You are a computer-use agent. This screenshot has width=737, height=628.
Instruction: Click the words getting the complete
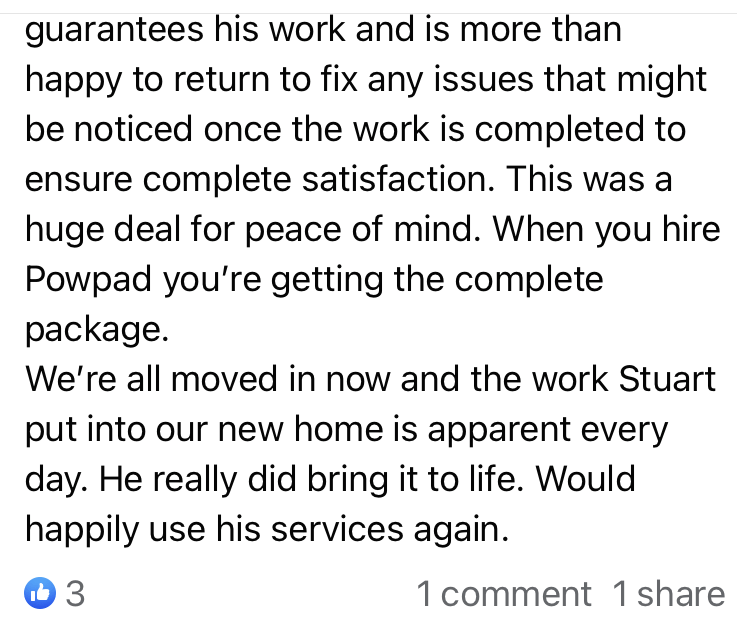pos(437,280)
